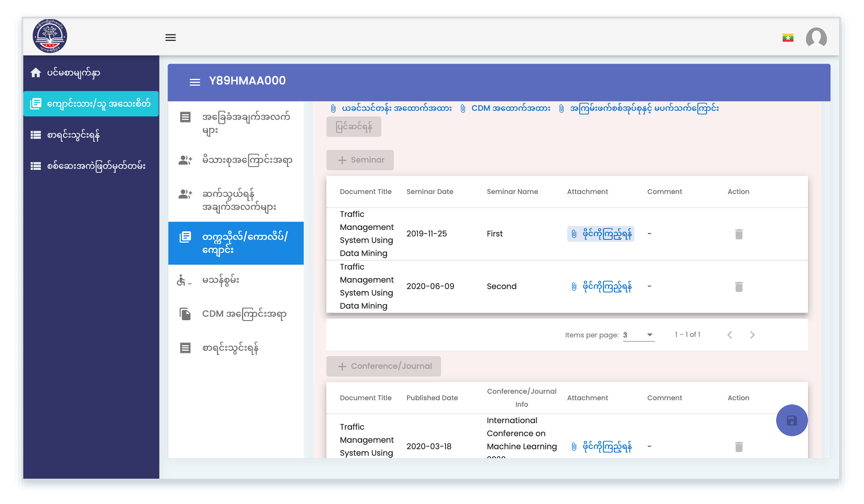This screenshot has height=504, width=864.
Task: View attachment file for First seminar
Action: 600,234
